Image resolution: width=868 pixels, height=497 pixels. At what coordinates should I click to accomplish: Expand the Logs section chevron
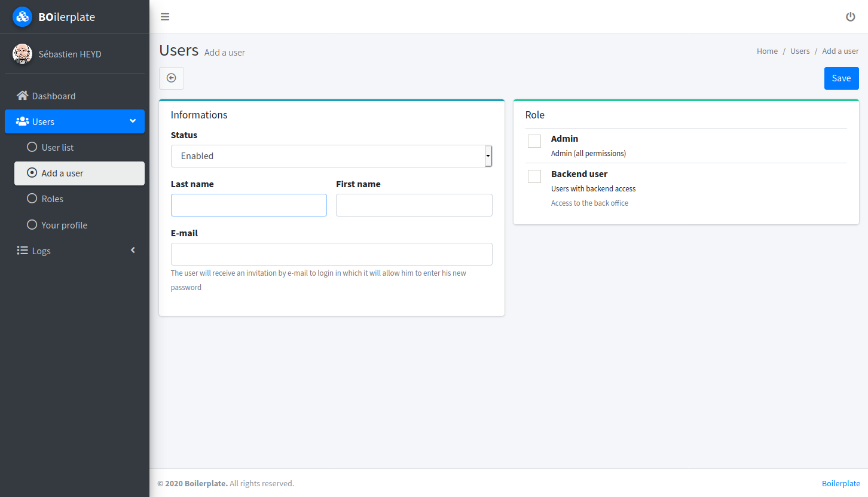[x=132, y=251]
